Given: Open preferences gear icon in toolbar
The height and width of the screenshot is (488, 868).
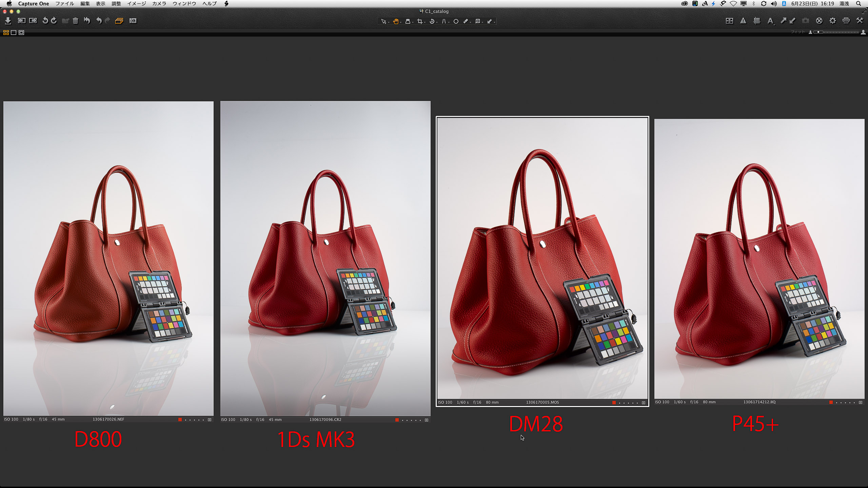Looking at the screenshot, I should coord(832,21).
